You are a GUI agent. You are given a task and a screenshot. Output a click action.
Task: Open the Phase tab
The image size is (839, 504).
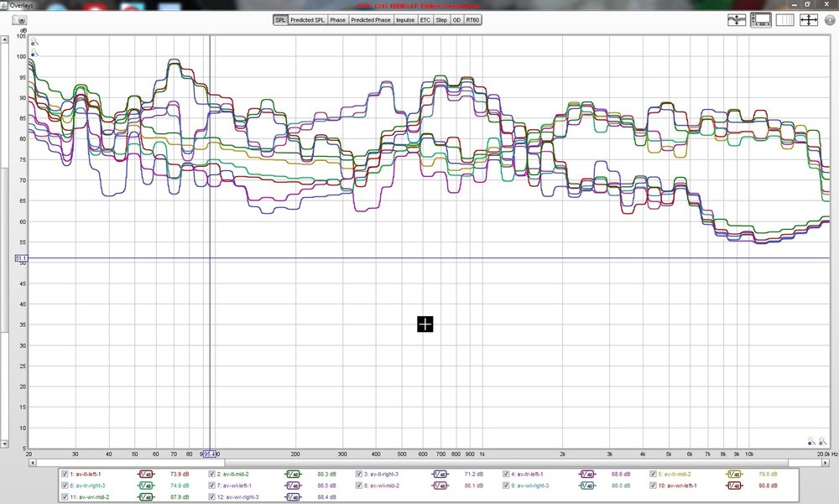tap(337, 20)
